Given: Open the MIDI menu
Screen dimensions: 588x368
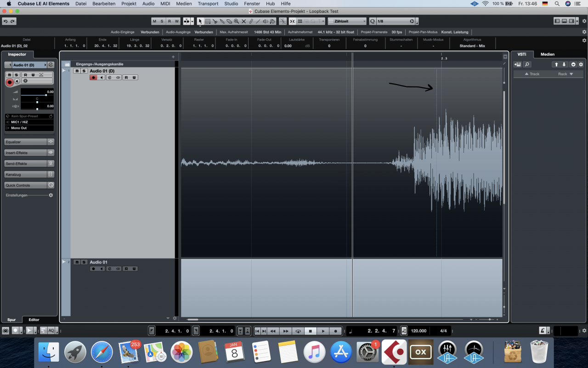Looking at the screenshot, I should point(165,4).
